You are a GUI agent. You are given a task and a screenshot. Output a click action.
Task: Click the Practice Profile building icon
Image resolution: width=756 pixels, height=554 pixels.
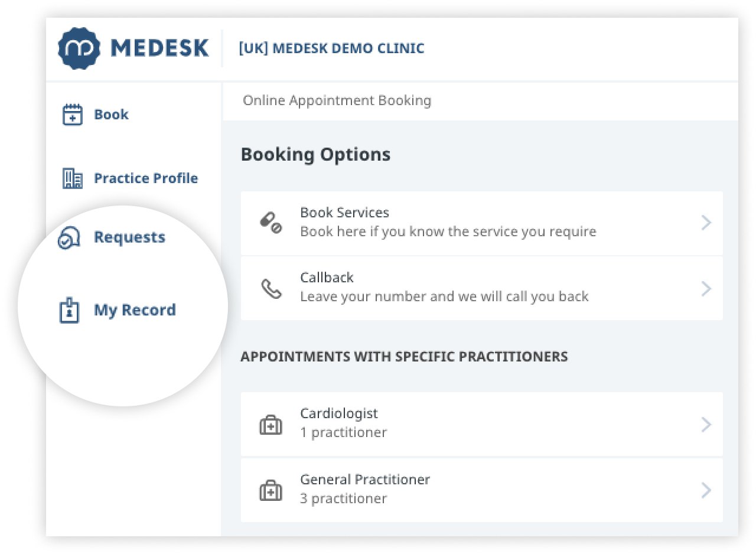tap(72, 178)
